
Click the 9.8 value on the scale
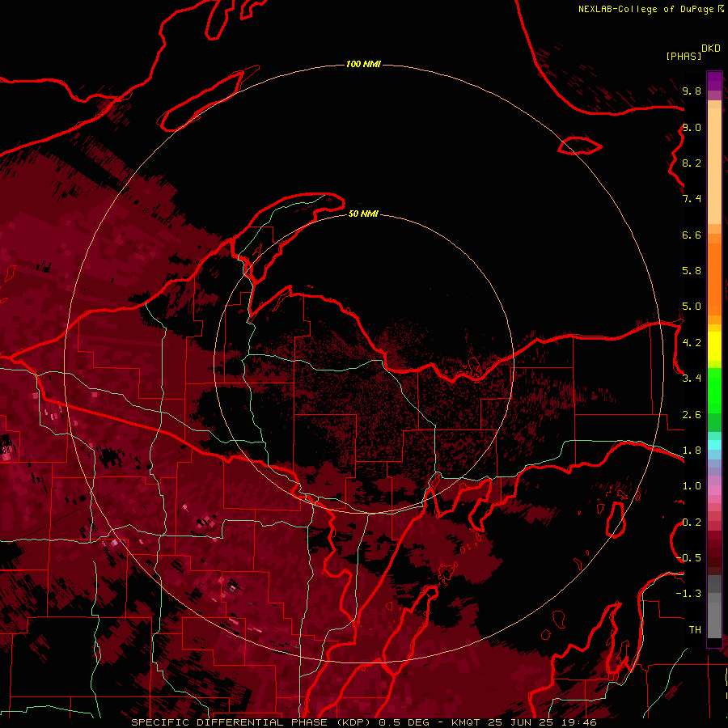pyautogui.click(x=692, y=91)
